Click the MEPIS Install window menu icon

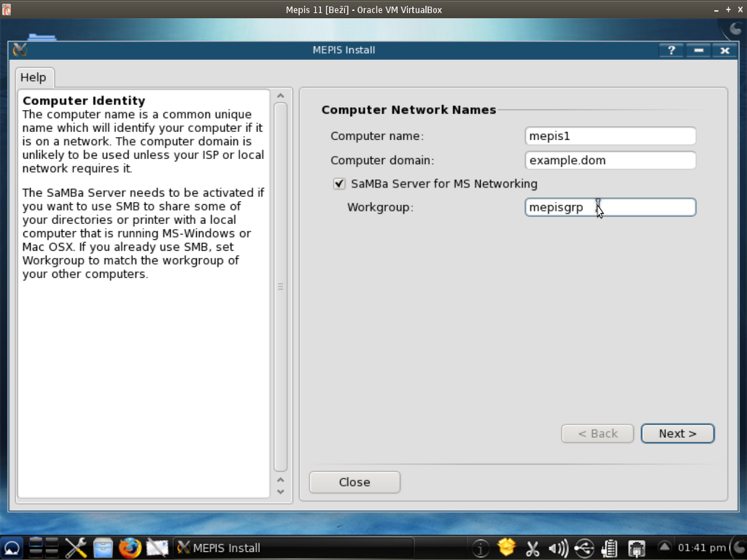pos(20,50)
